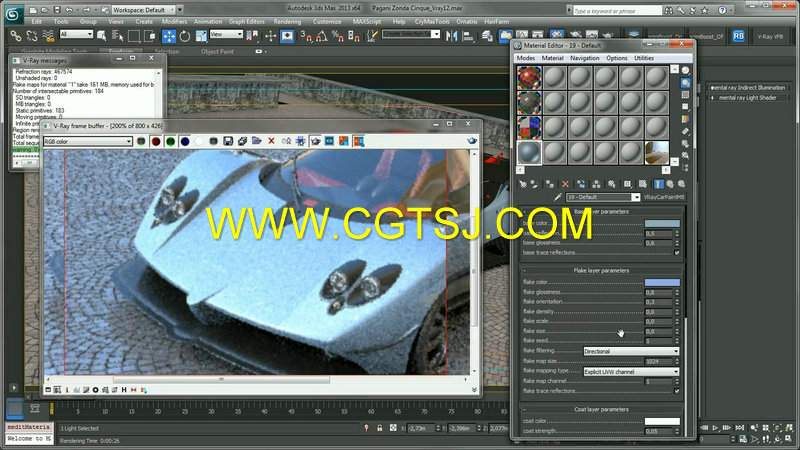Toggle monochrome mode in V-Ray frame buffer
This screenshot has height=450, width=800.
(213, 141)
